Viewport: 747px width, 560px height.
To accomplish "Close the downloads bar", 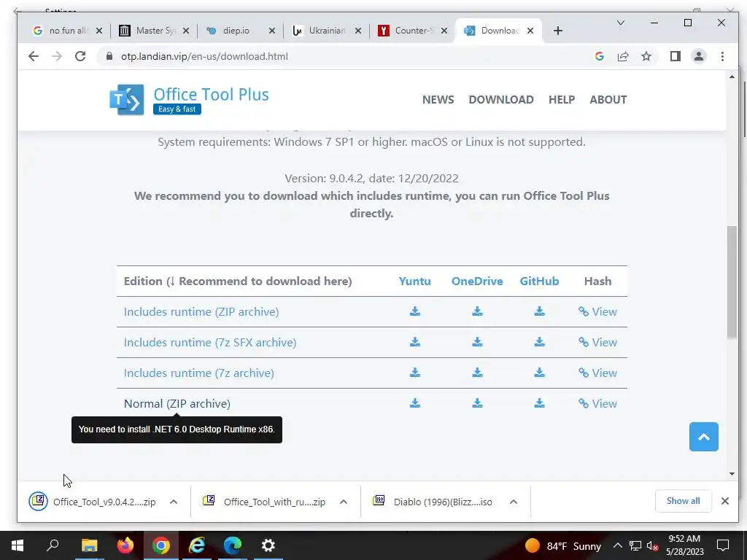I will 724,501.
